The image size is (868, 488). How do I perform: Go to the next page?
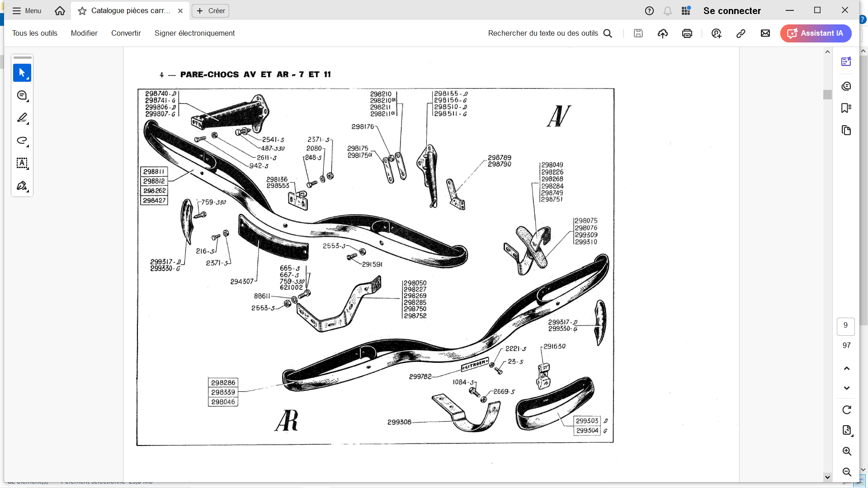847,388
